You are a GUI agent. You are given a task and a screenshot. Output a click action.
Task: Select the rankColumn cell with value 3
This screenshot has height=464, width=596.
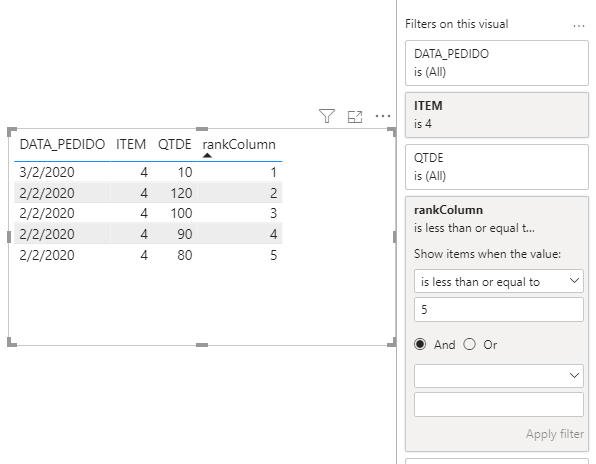pyautogui.click(x=273, y=213)
